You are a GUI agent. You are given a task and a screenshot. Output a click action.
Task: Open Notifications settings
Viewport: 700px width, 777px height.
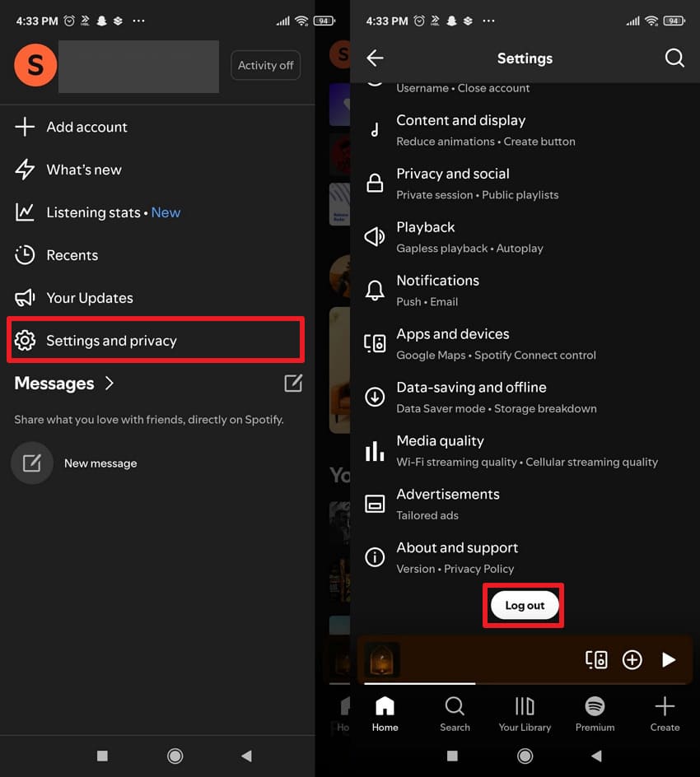pyautogui.click(x=525, y=291)
